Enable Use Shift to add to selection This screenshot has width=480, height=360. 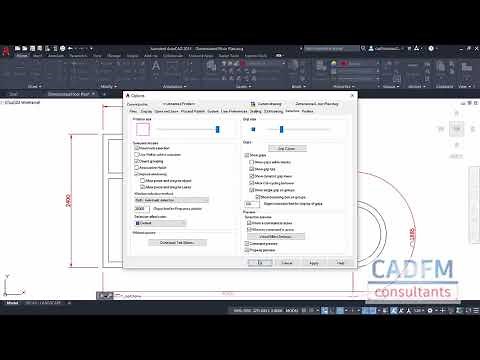pyautogui.click(x=136, y=155)
